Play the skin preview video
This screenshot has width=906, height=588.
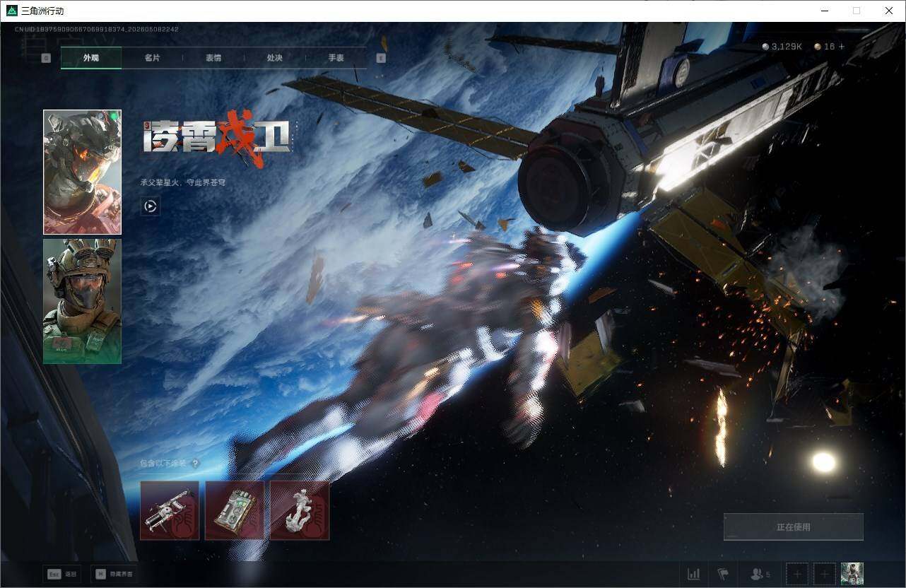150,206
